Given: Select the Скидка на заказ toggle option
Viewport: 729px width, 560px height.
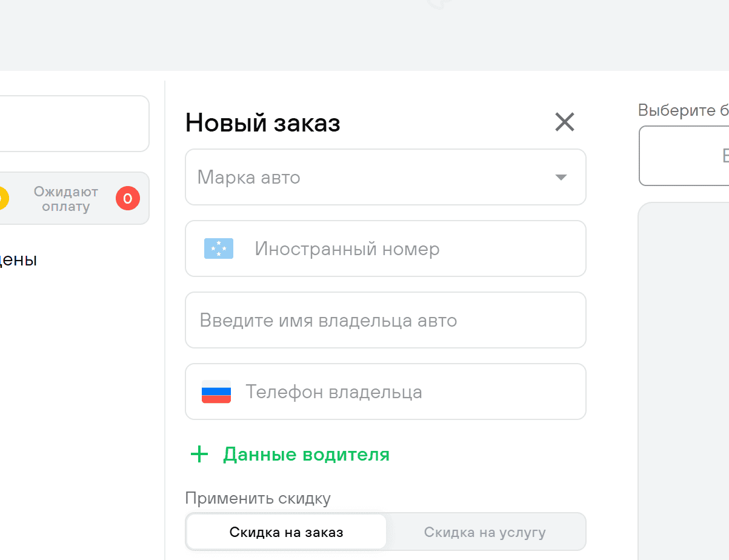Looking at the screenshot, I should (x=285, y=532).
